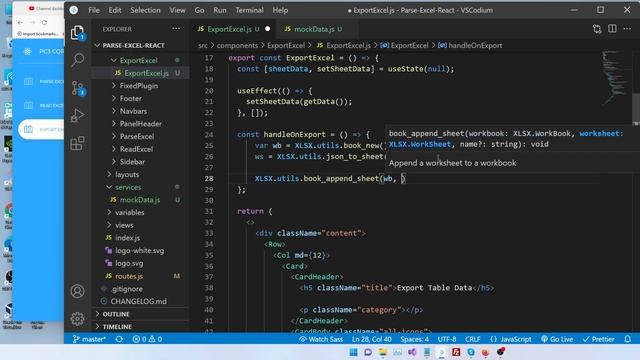Viewport: 640px width, 360px height.
Task: Click Ln 28, Col 40 in status bar
Action: pyautogui.click(x=371, y=339)
